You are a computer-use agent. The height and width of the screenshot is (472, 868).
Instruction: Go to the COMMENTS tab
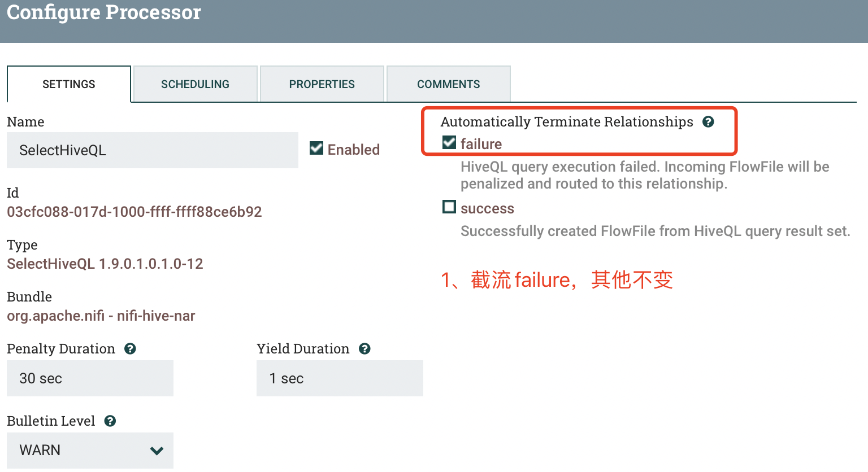coord(449,84)
